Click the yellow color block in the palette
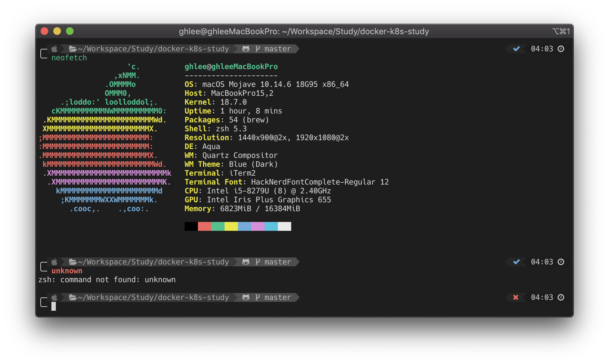The image size is (609, 364). click(231, 226)
